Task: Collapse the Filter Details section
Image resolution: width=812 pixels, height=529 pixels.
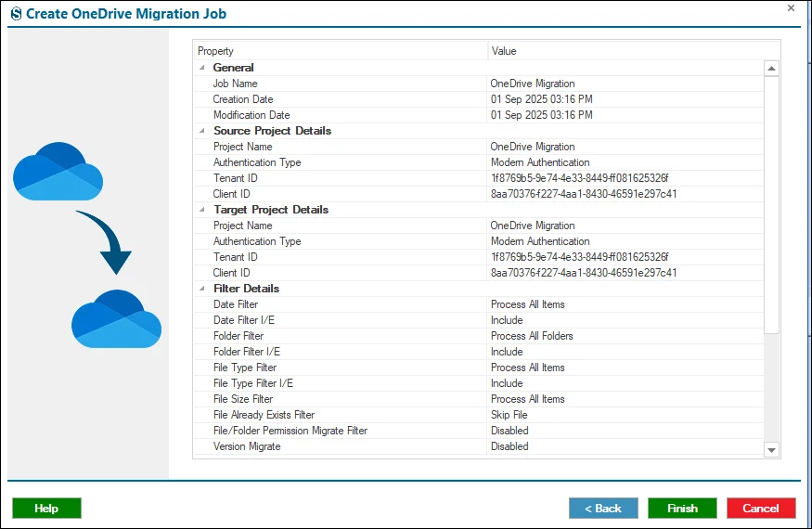Action: click(x=202, y=288)
